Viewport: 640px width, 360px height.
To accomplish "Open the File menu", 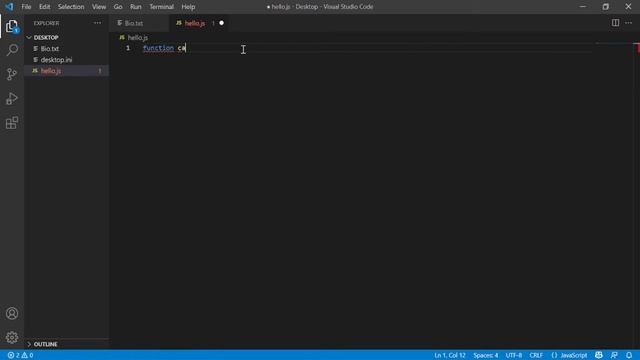I will (x=26, y=7).
